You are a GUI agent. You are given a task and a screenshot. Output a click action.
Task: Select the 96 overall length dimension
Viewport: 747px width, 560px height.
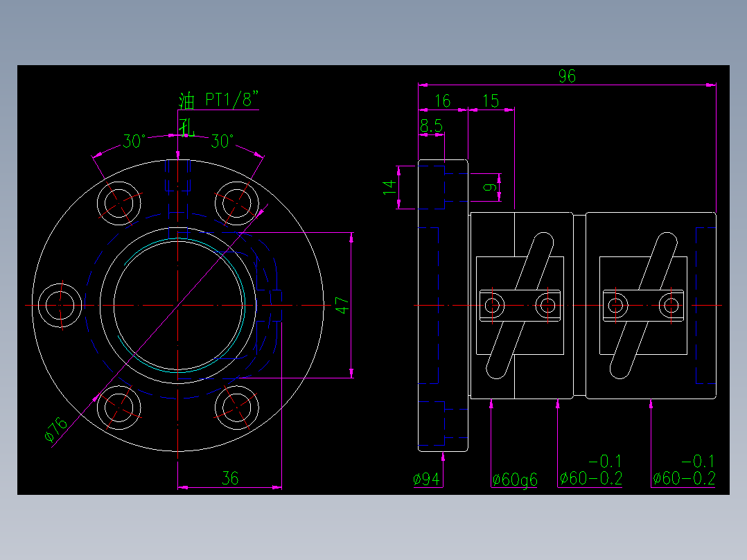click(x=568, y=76)
